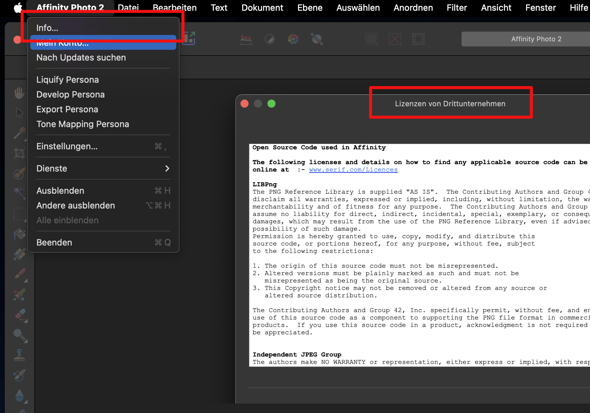Select the Paint Brush tool
Image resolution: width=590 pixels, height=413 pixels.
(x=19, y=275)
